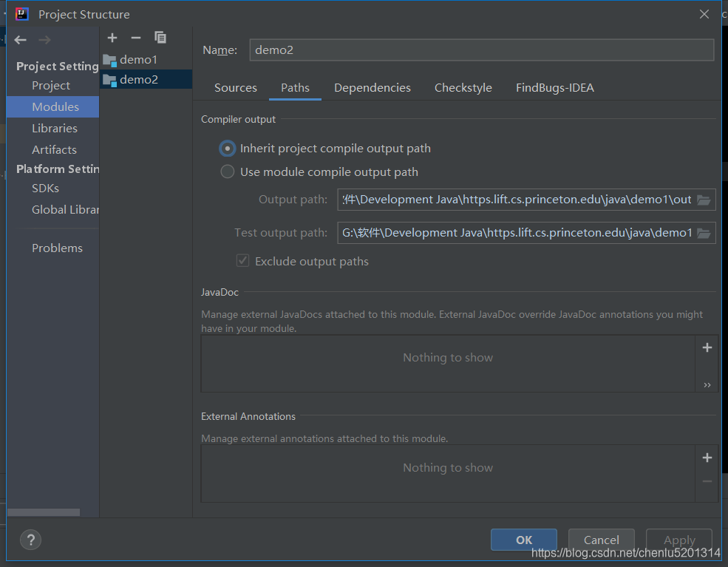
Task: Click the Apply button
Action: (x=679, y=540)
